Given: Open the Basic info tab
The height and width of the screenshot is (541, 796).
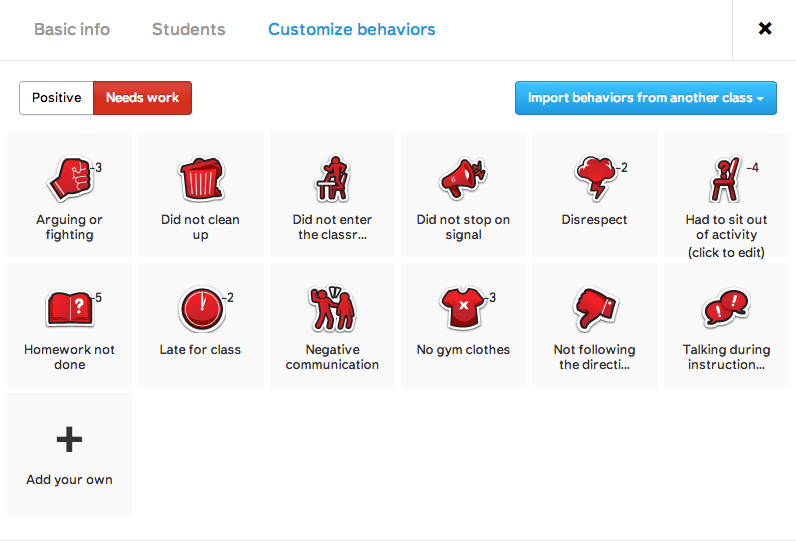Looking at the screenshot, I should [72, 29].
